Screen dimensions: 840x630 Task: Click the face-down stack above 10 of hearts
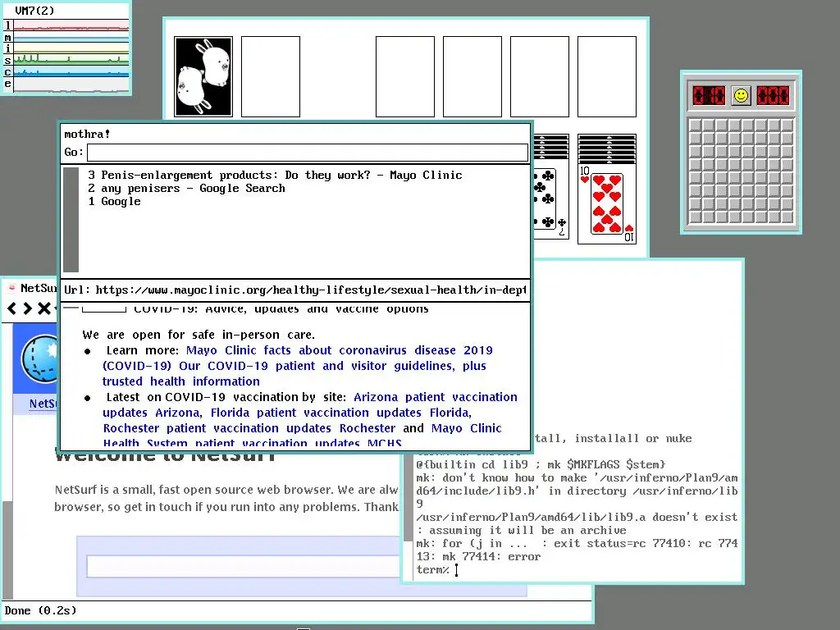tap(607, 148)
